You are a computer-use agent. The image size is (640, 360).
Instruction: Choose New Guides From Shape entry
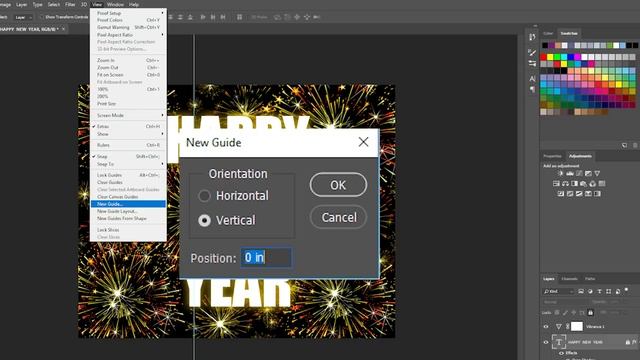click(x=128, y=218)
